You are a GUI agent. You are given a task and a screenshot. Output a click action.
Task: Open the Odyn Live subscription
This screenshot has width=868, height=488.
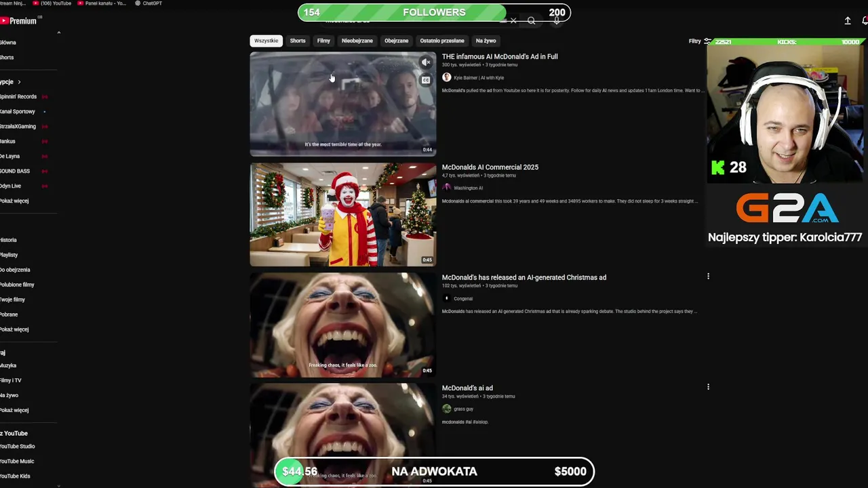point(10,186)
